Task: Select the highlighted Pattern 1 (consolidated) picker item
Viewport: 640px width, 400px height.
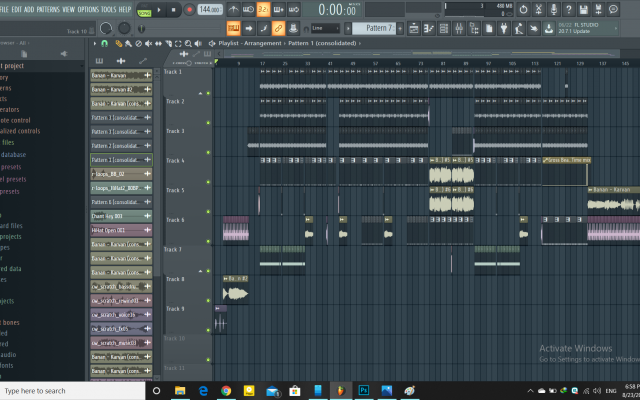Action: [121, 160]
